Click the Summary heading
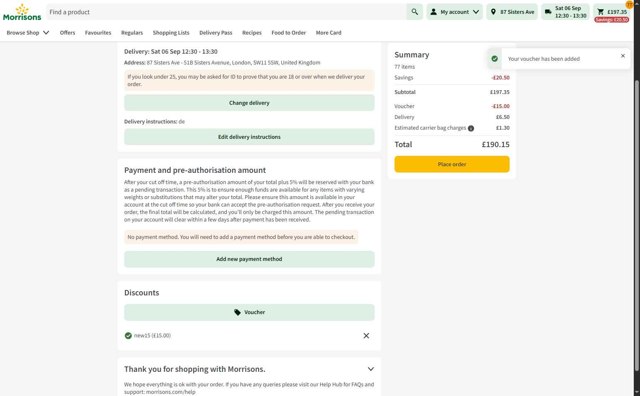 coord(411,55)
